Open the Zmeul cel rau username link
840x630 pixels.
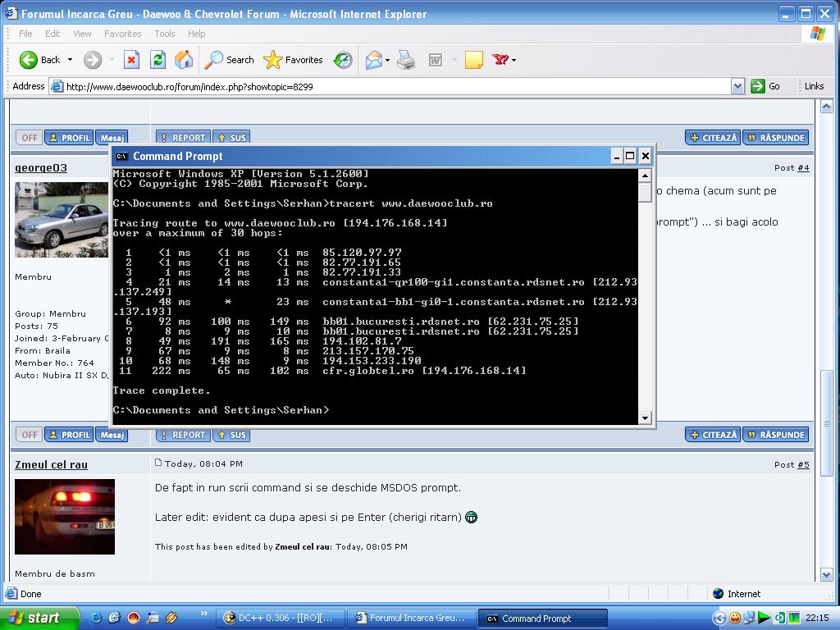click(52, 465)
